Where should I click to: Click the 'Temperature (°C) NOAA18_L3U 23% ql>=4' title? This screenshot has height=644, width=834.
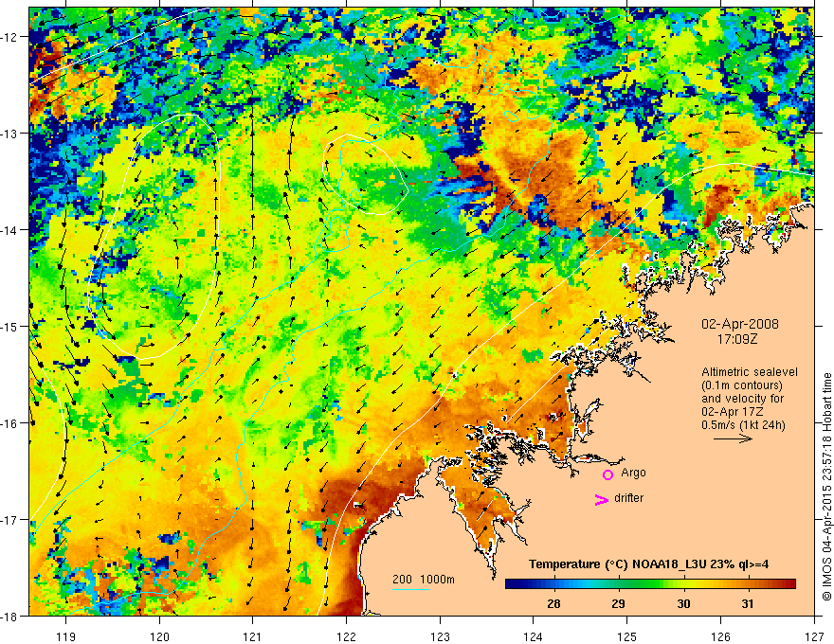(648, 564)
